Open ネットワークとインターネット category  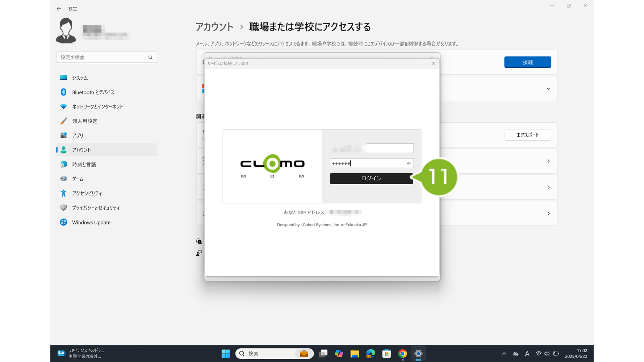[106, 106]
